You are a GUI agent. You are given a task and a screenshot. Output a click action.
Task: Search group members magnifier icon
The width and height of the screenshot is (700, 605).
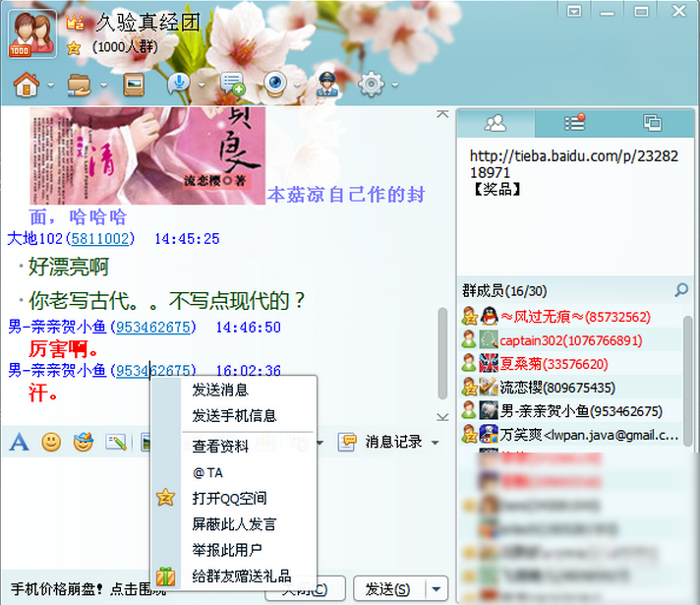[x=681, y=290]
